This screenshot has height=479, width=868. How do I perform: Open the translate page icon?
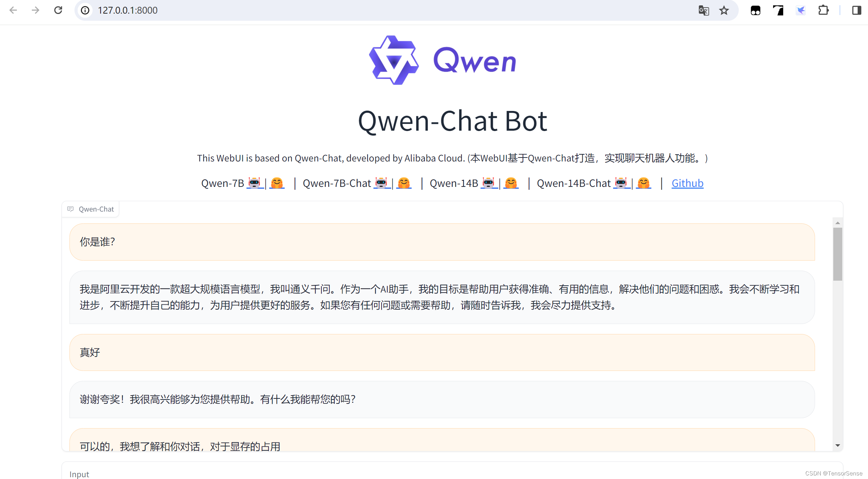coord(703,10)
